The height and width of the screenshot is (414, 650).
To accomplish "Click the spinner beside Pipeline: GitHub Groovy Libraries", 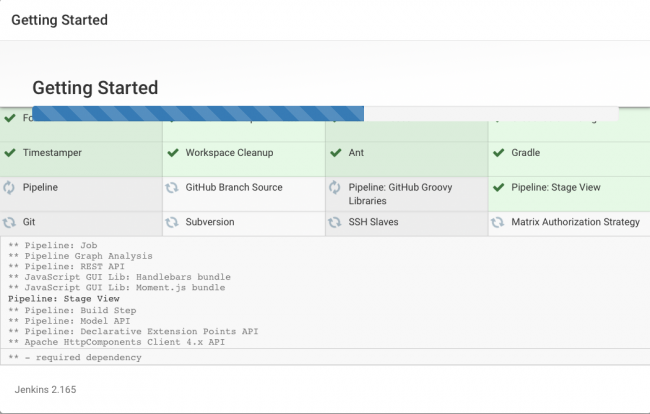I will (335, 188).
